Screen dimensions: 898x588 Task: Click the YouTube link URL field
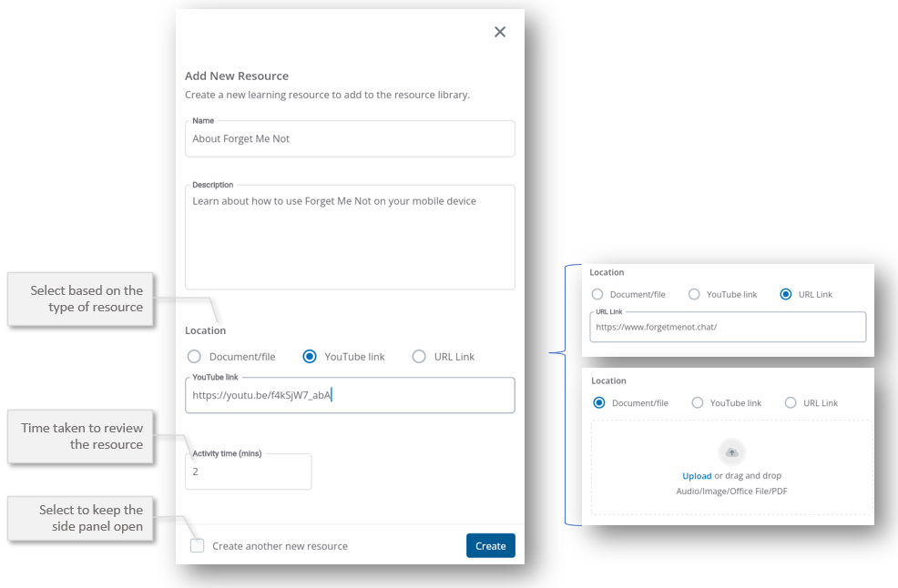(x=350, y=396)
